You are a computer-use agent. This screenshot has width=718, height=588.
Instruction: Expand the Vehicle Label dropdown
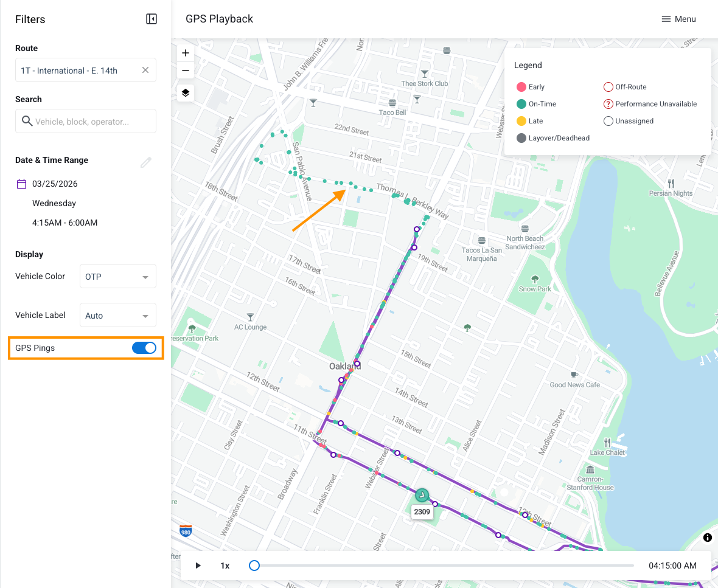117,316
